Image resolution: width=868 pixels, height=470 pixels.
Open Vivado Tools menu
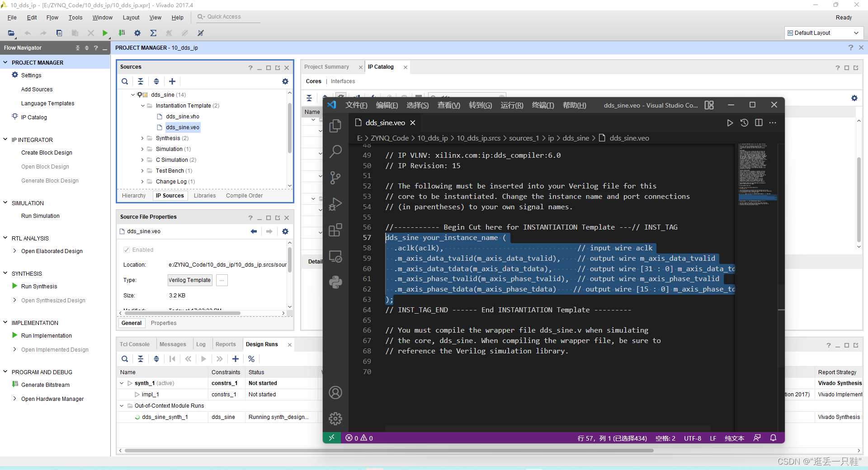[75, 18]
